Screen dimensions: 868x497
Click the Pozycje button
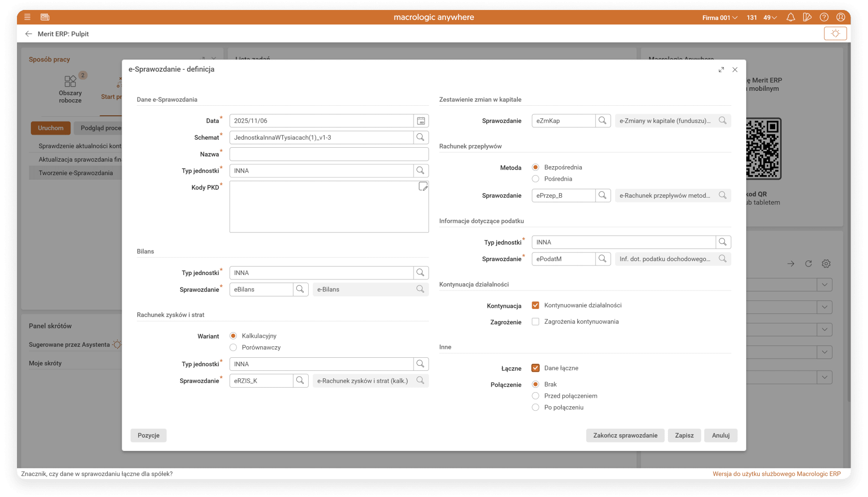pos(148,436)
